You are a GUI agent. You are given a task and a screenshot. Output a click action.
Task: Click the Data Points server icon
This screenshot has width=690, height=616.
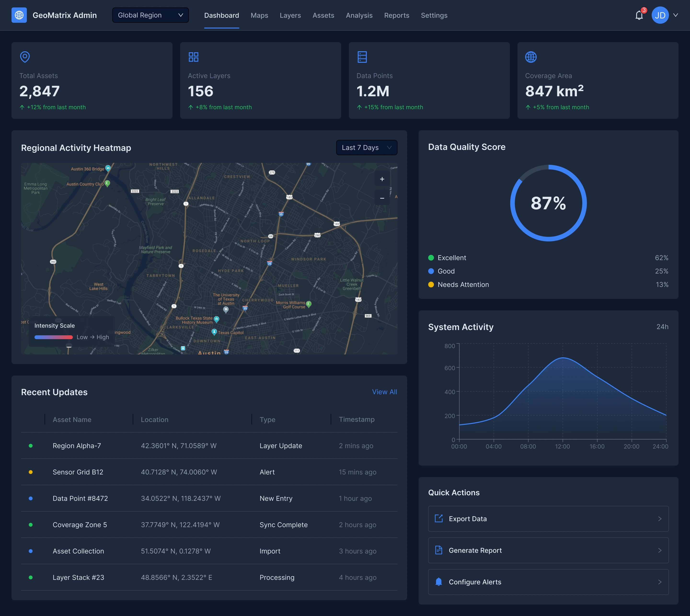pyautogui.click(x=362, y=57)
